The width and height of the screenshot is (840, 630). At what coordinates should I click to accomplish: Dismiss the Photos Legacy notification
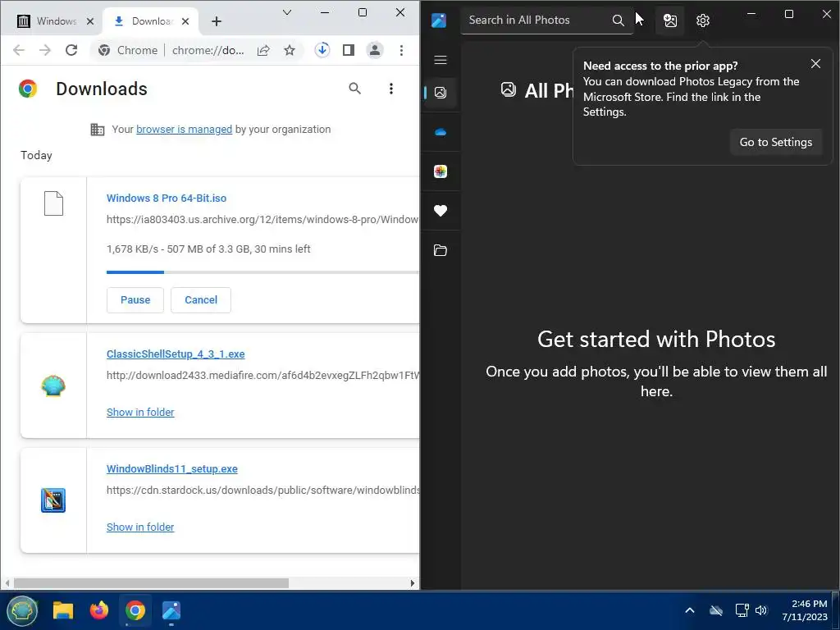[815, 64]
